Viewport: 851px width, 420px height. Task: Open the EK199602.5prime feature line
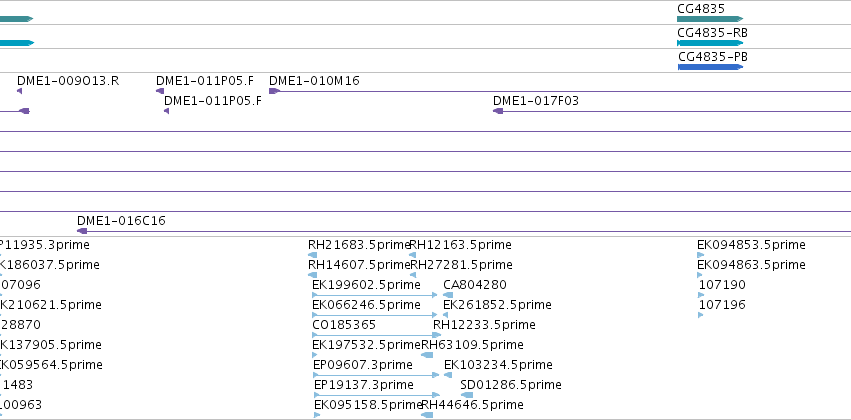coord(375,295)
